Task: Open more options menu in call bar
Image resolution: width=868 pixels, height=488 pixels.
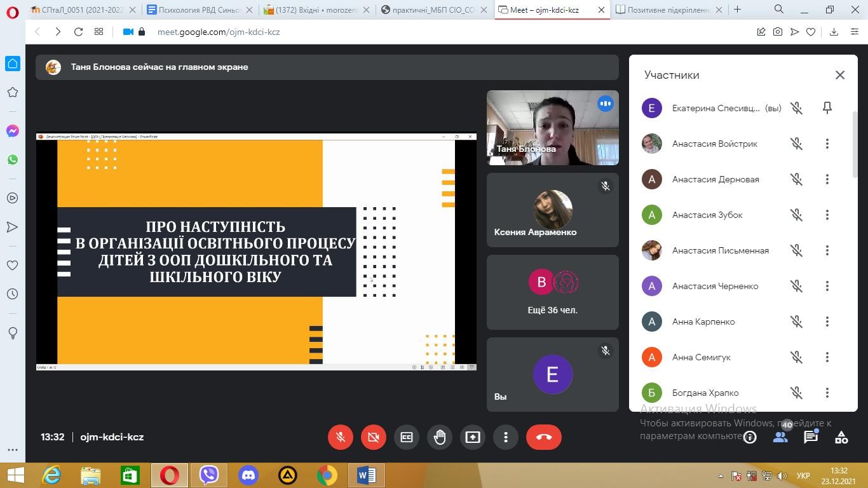Action: tap(506, 437)
